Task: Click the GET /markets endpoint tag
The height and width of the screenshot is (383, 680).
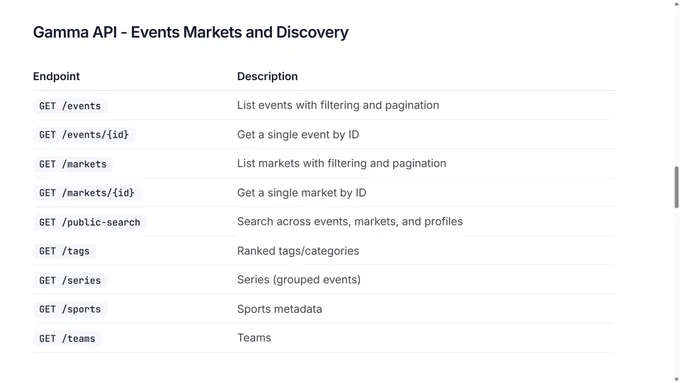Action: tap(73, 164)
